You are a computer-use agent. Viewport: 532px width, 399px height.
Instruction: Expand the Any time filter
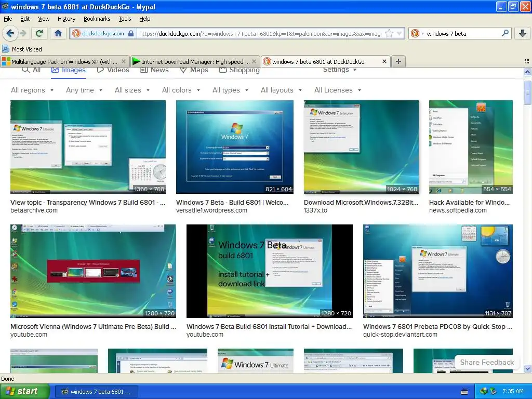click(x=84, y=90)
